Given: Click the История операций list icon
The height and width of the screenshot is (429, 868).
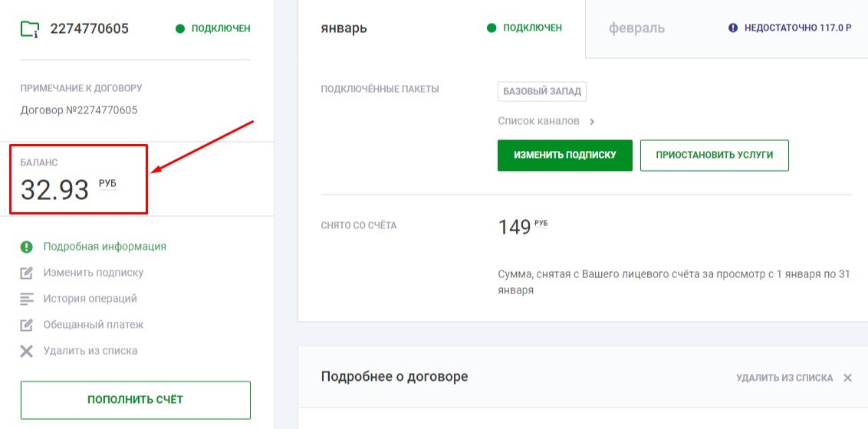Looking at the screenshot, I should click(27, 299).
